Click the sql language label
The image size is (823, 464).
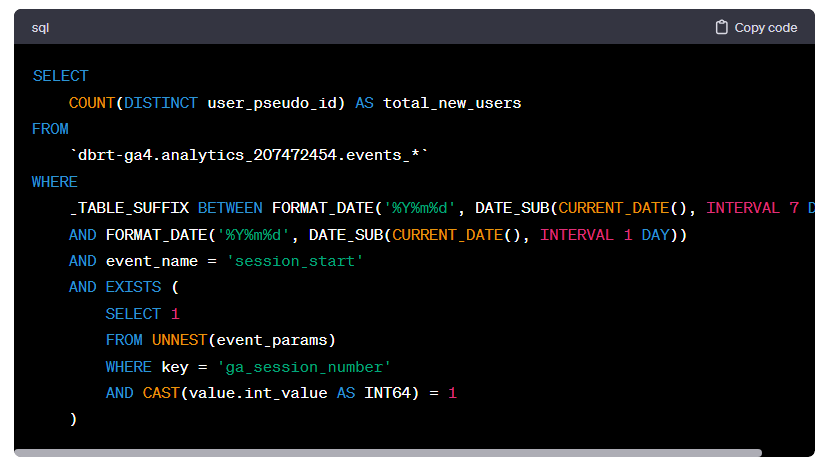40,28
